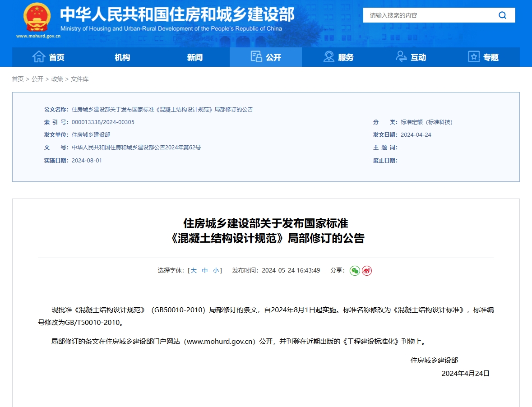The width and height of the screenshot is (532, 407).
Task: Click the search magnifier icon
Action: [x=502, y=15]
